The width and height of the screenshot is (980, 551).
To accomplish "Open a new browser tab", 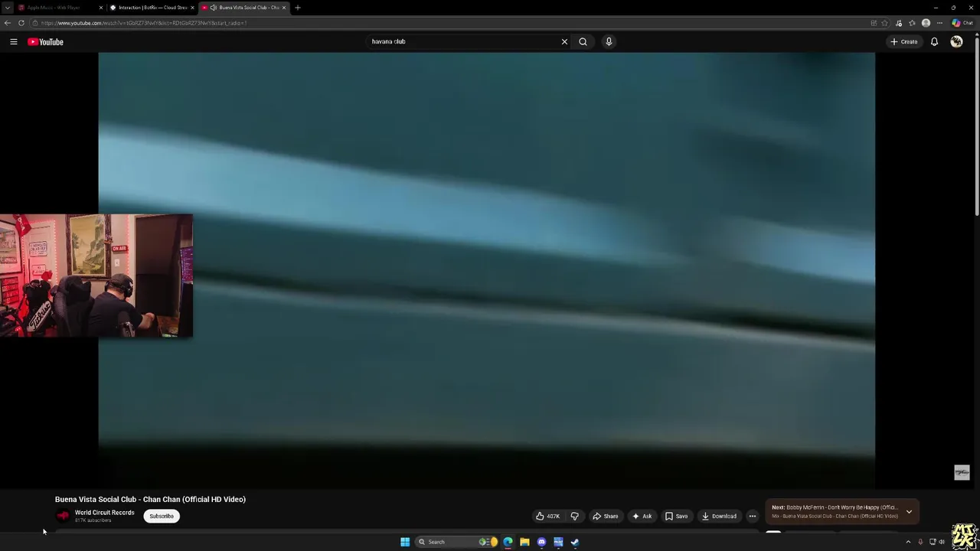I will click(x=298, y=8).
